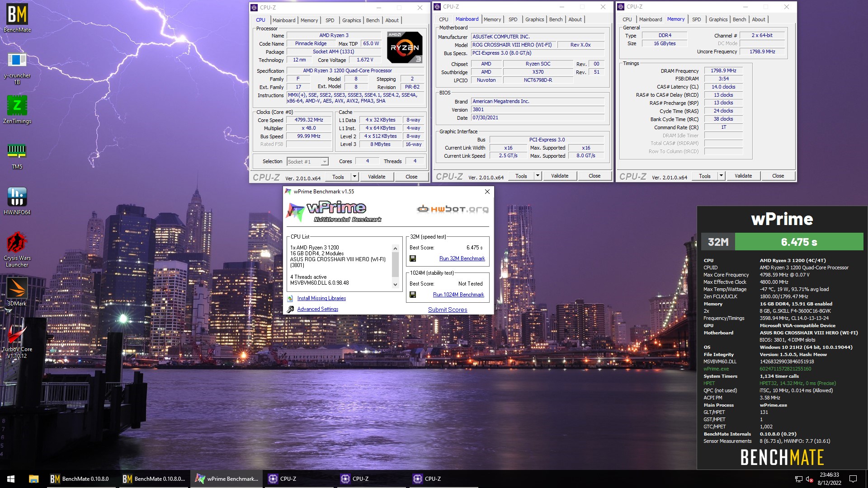Click Run 32M Benchmark link
The image size is (868, 488).
click(x=462, y=258)
